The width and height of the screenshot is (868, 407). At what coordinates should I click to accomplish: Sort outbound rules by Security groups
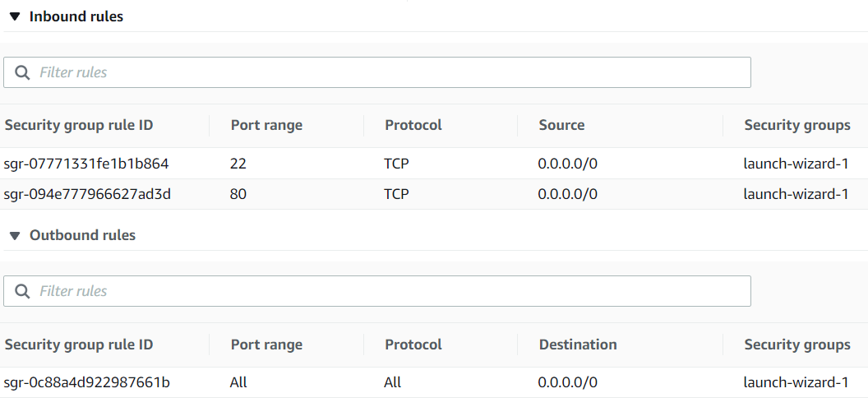(796, 345)
